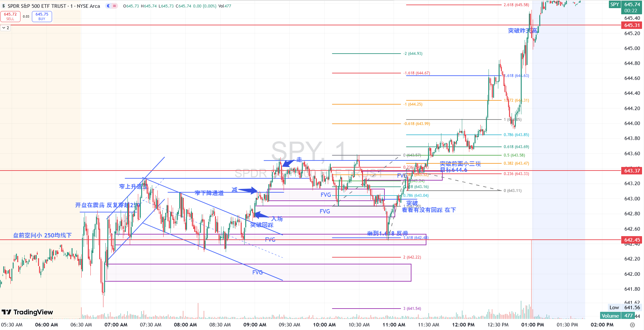The image size is (644, 330).
Task: Click the 01:00 PM time axis label
Action: click(532, 325)
